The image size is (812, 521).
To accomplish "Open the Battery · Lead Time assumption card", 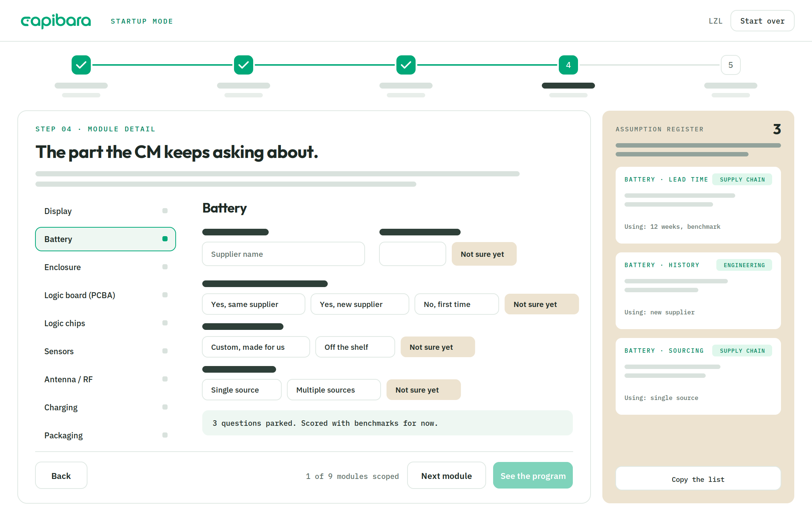I will [x=698, y=205].
